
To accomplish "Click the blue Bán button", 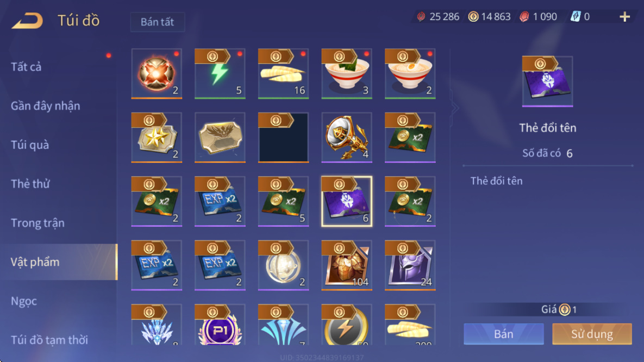I will pyautogui.click(x=504, y=334).
